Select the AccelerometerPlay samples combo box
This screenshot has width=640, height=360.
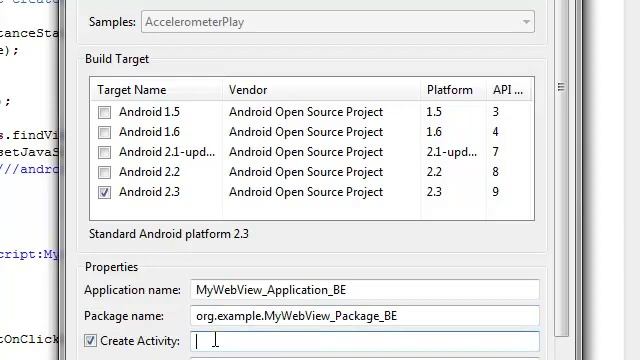coord(338,22)
